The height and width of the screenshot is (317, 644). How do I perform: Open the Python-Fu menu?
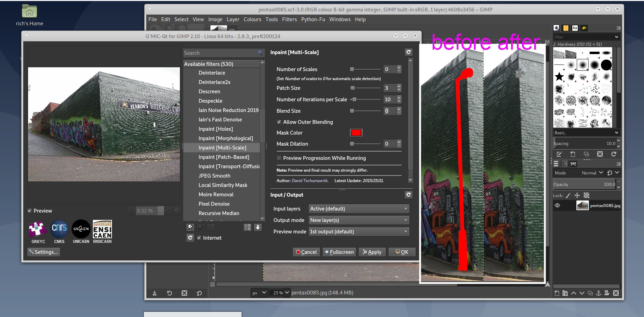click(x=313, y=19)
